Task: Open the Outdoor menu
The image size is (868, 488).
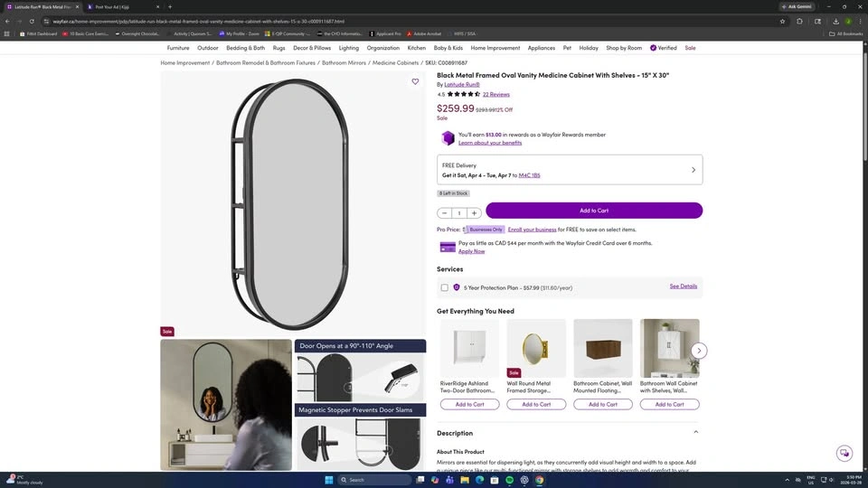Action: click(208, 48)
